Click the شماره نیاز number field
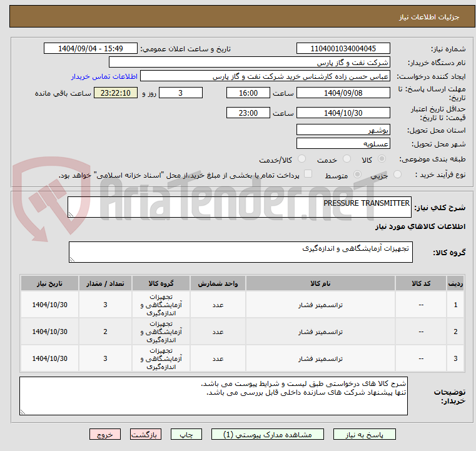 click(343, 49)
